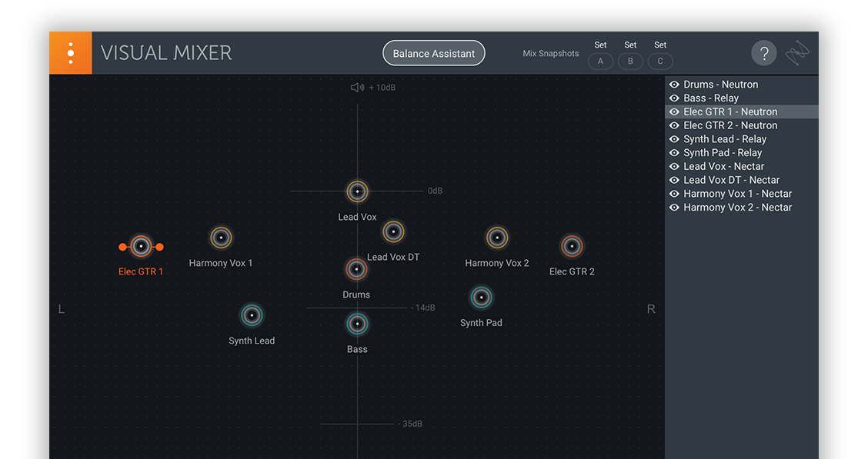
Task: Open the orange three-dot menu
Action: click(70, 52)
